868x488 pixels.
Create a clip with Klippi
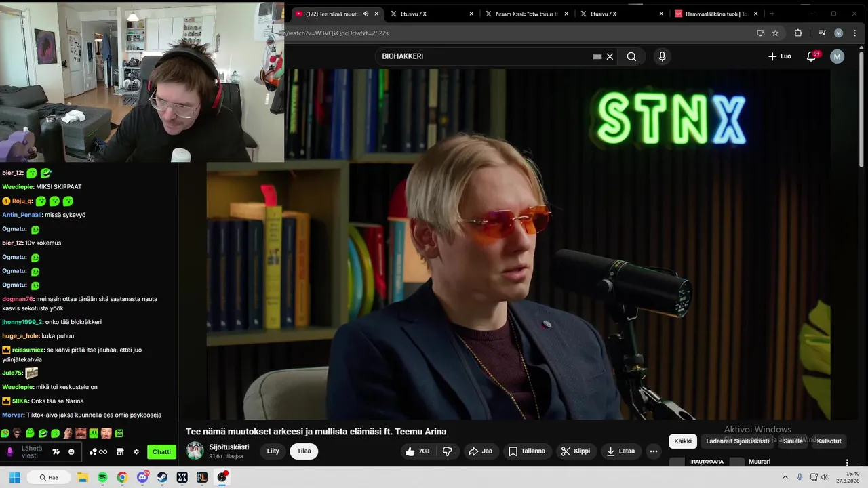[576, 451]
